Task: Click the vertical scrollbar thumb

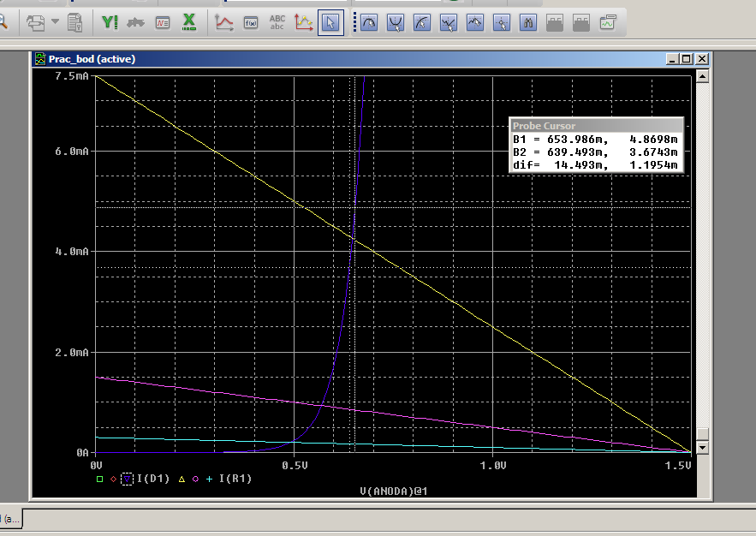Action: point(702,434)
